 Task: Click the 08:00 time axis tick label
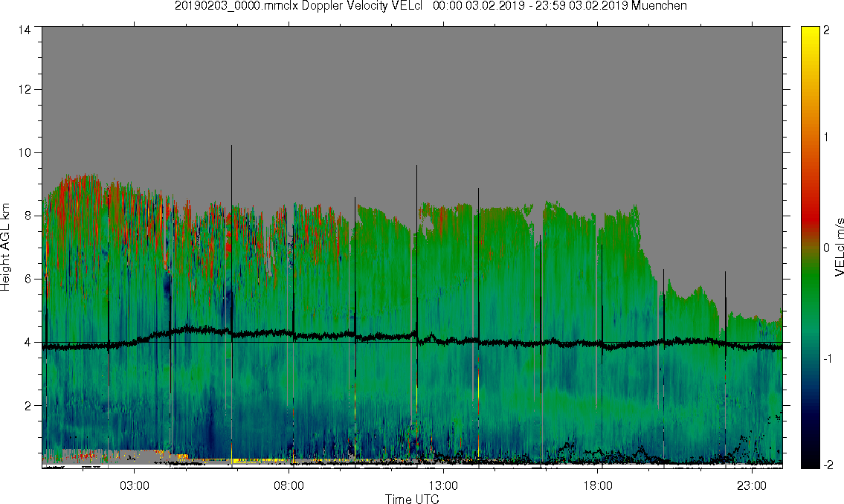(x=289, y=485)
